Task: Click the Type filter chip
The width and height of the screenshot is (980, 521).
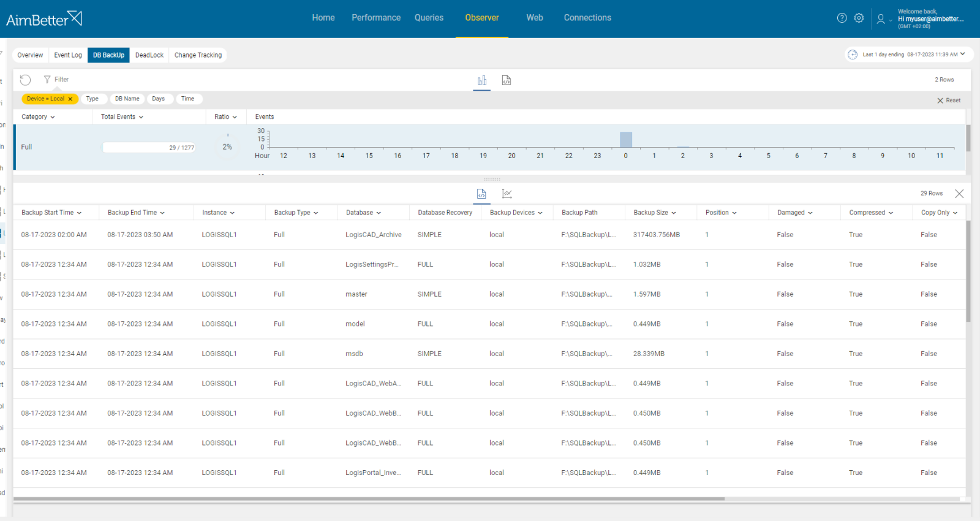Action: pos(92,99)
